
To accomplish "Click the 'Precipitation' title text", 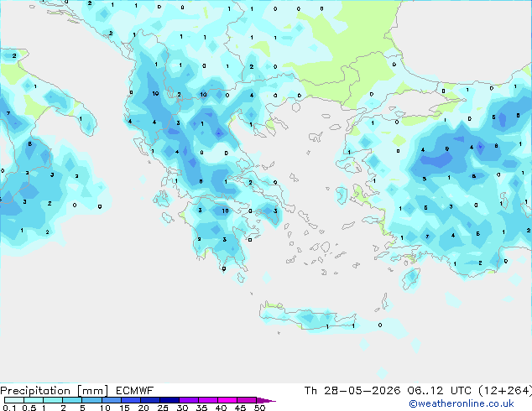I will tap(35, 391).
